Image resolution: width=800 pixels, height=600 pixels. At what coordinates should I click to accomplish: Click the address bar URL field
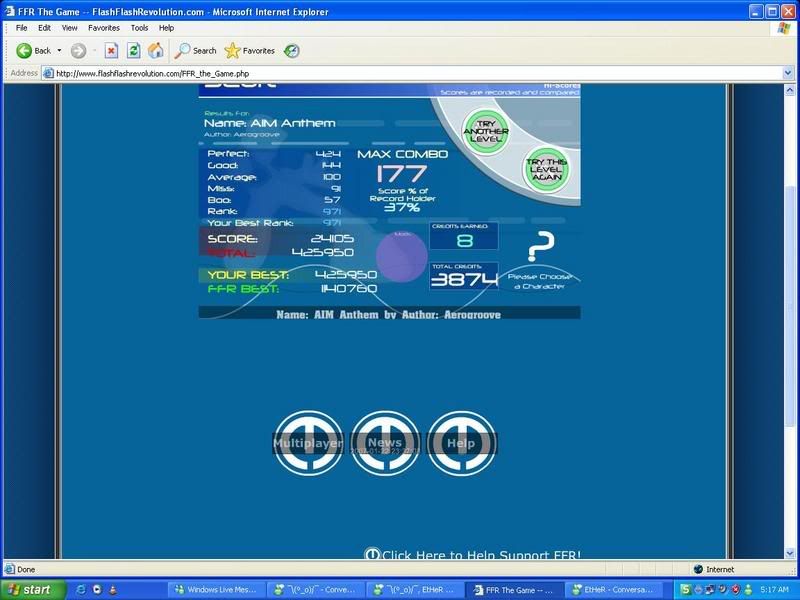[400, 72]
